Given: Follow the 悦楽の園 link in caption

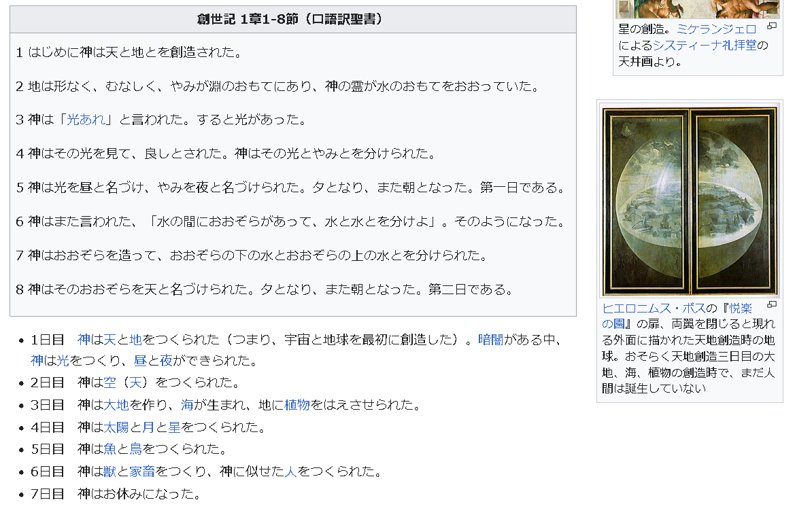Looking at the screenshot, I should coord(677,316).
